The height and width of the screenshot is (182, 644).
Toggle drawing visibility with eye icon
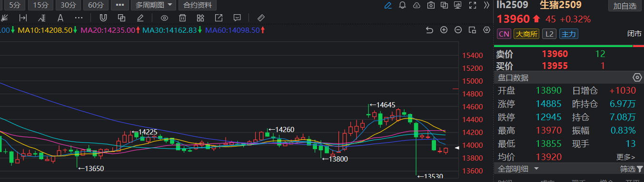coord(164,18)
